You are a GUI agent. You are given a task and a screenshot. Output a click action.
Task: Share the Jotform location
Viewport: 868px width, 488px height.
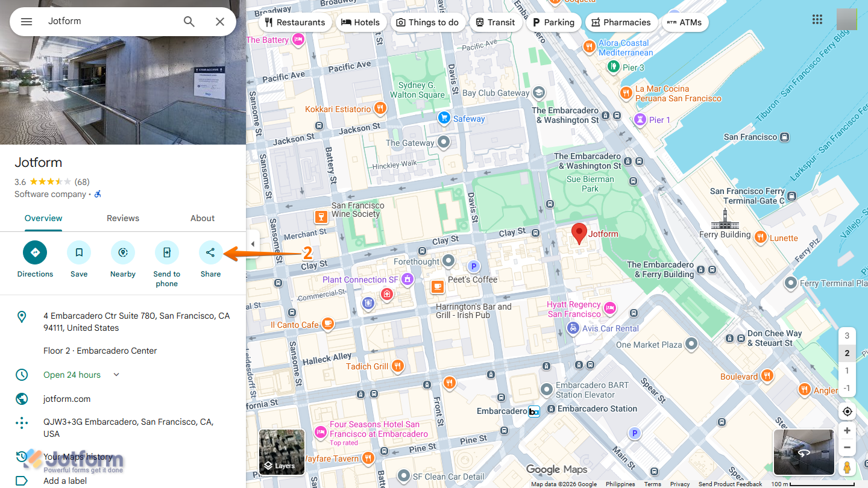click(210, 252)
